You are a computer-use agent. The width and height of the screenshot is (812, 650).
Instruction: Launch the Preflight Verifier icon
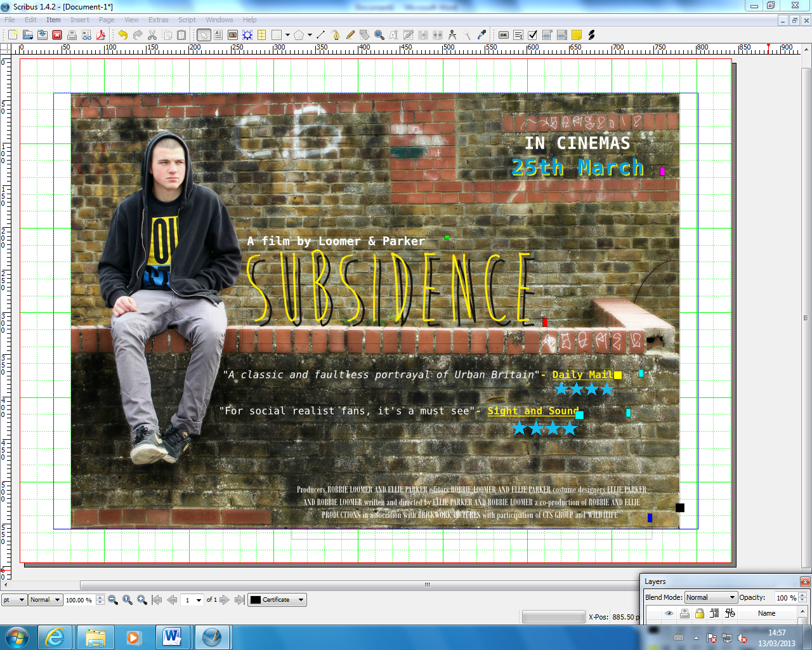click(86, 35)
